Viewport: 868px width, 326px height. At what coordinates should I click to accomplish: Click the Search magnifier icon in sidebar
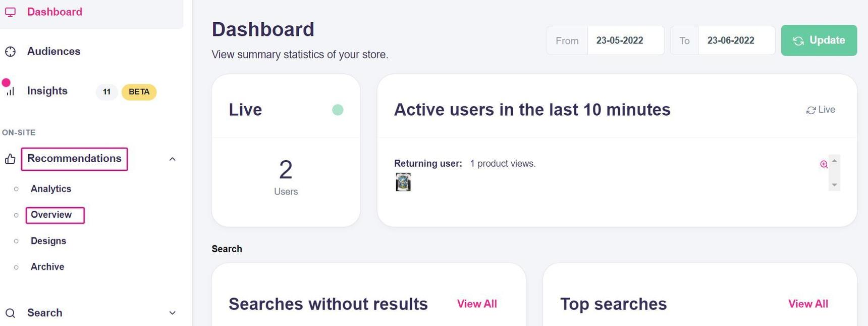(x=10, y=313)
